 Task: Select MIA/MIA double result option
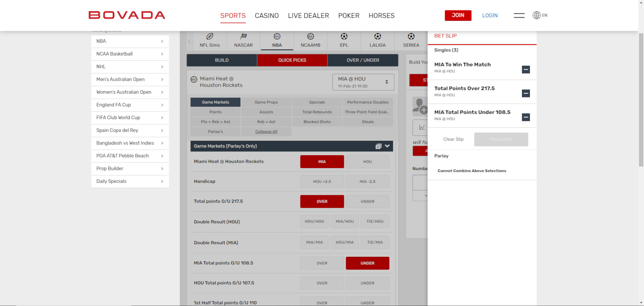coord(314,242)
